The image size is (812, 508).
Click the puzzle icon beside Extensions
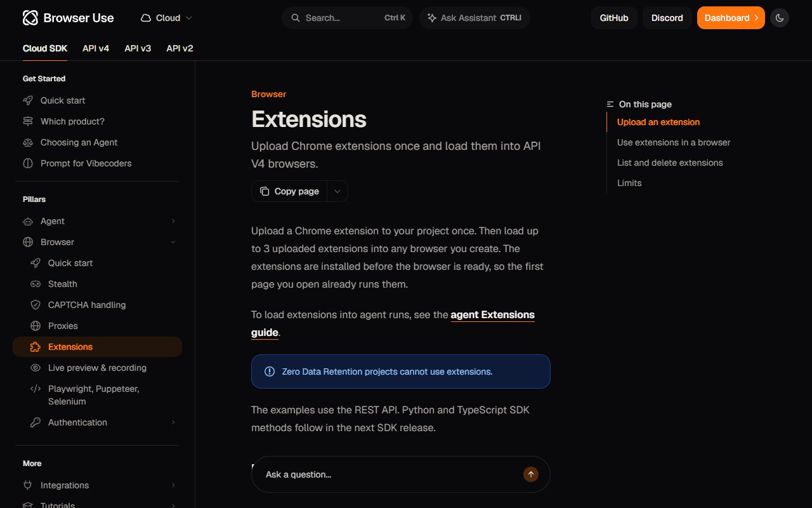click(x=36, y=347)
